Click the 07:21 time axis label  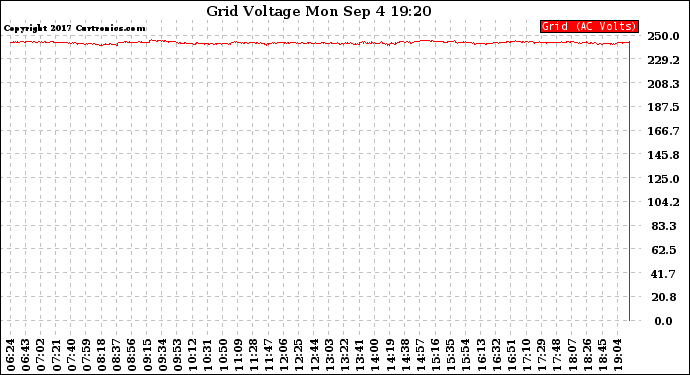[56, 355]
